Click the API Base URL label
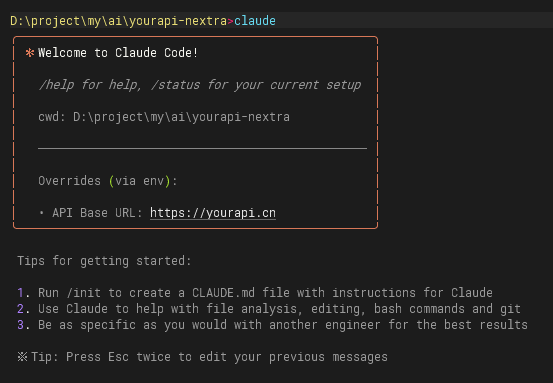This screenshot has width=553, height=383. click(x=97, y=213)
